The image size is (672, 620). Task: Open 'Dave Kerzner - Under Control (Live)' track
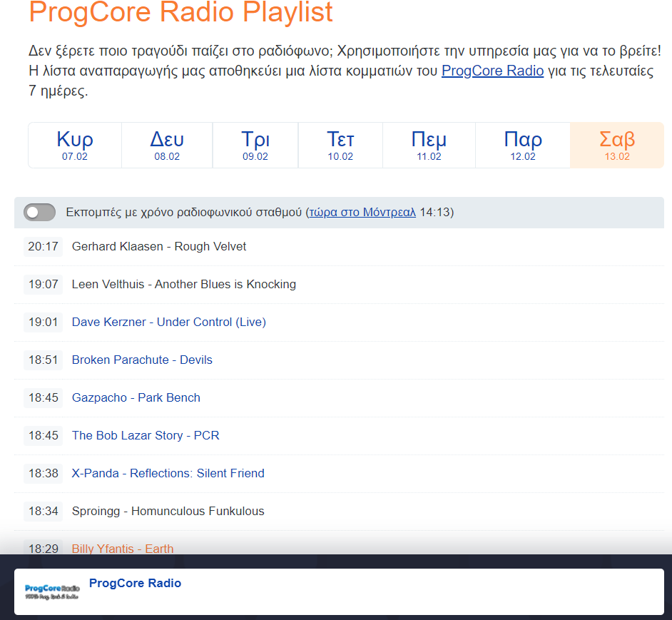(168, 322)
